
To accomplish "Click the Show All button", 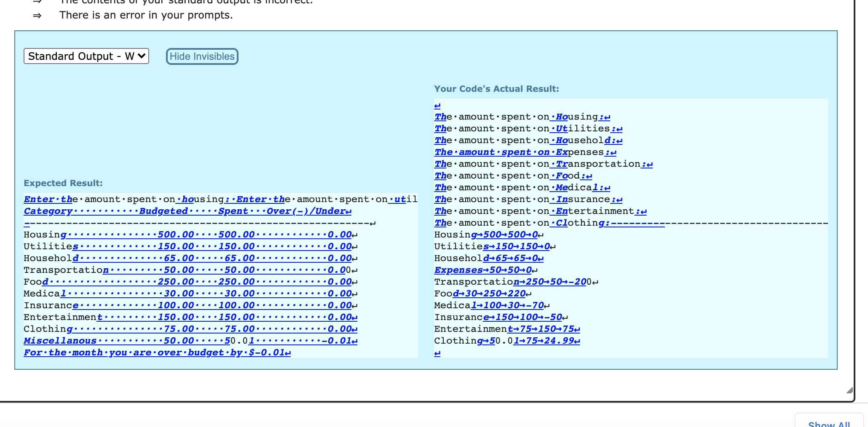I will point(828,424).
